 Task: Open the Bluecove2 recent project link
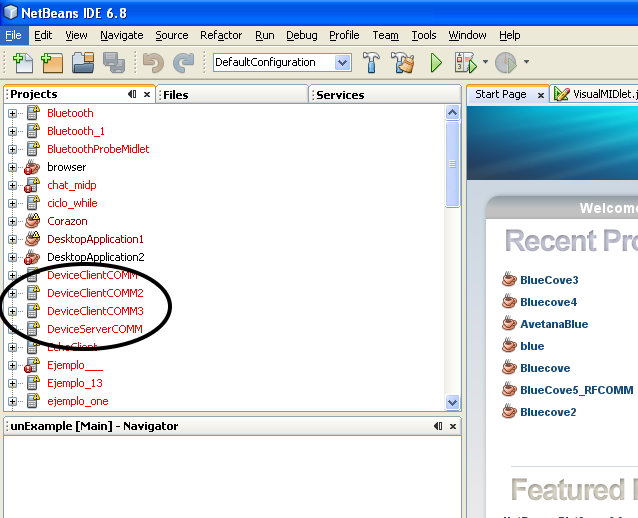point(548,412)
